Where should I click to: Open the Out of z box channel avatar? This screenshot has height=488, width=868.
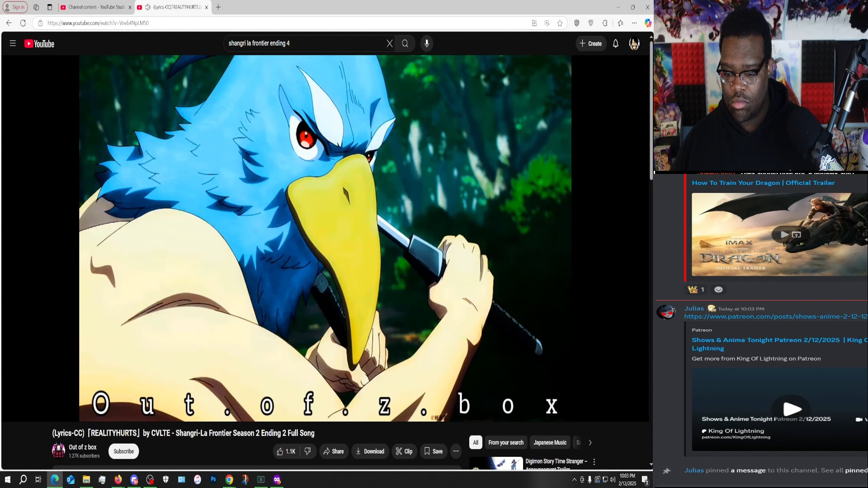(x=58, y=450)
